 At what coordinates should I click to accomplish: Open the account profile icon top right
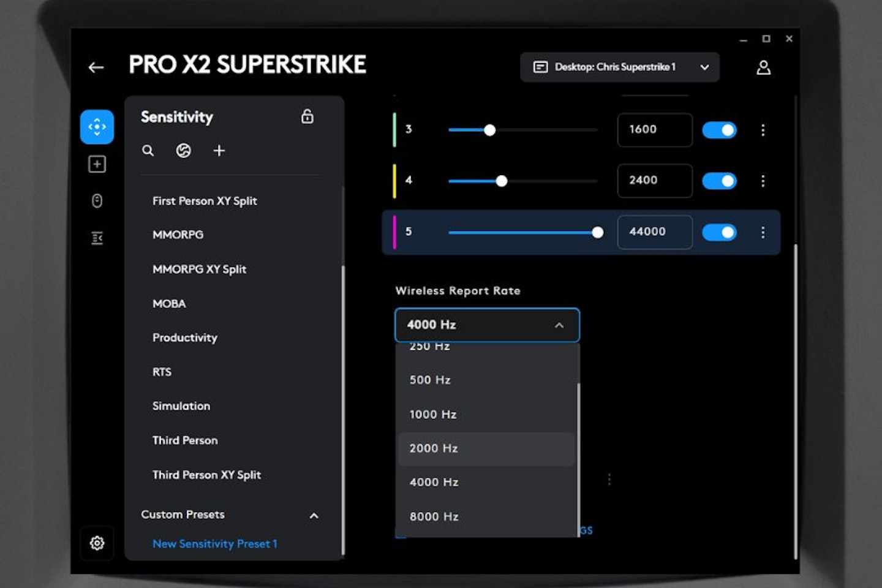coord(763,67)
